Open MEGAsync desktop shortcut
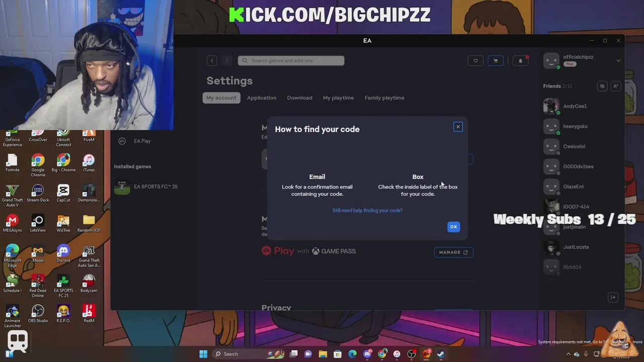 click(x=13, y=223)
